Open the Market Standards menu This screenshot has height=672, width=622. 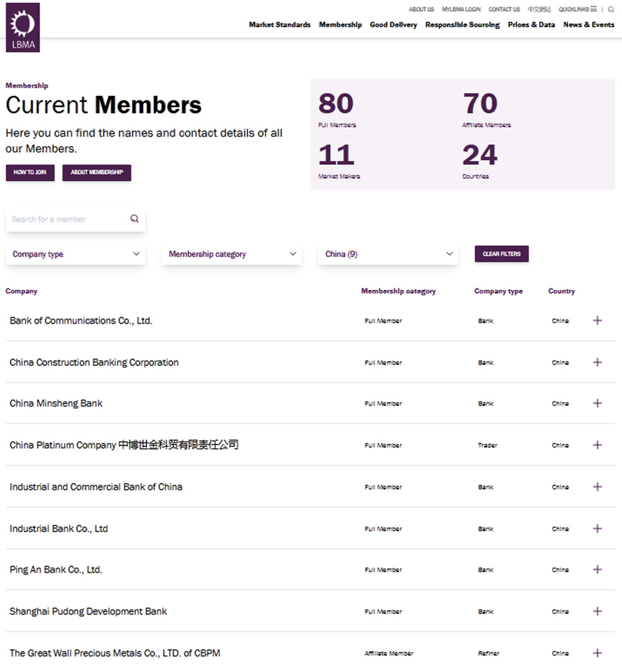click(x=279, y=25)
